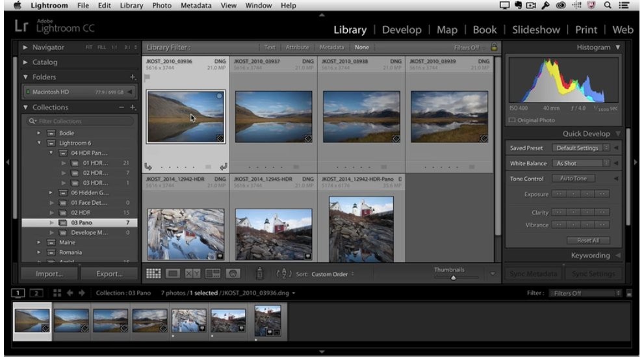Click the Auto Tone button

tap(573, 179)
